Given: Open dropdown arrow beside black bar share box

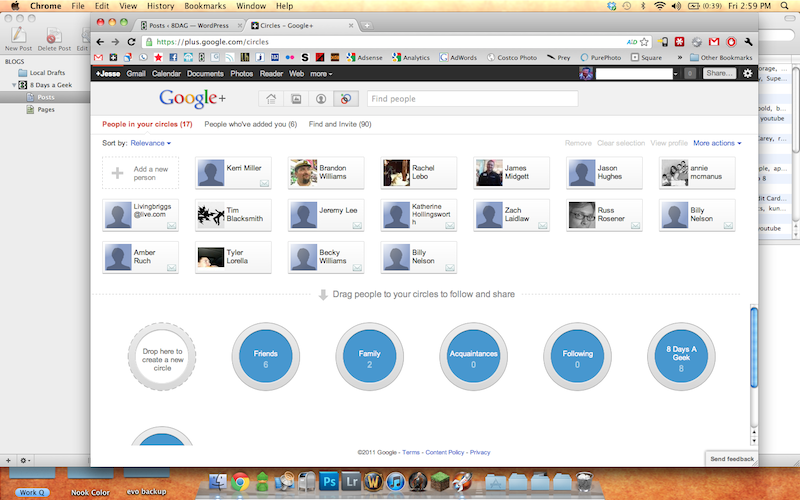Looking at the screenshot, I should (676, 74).
